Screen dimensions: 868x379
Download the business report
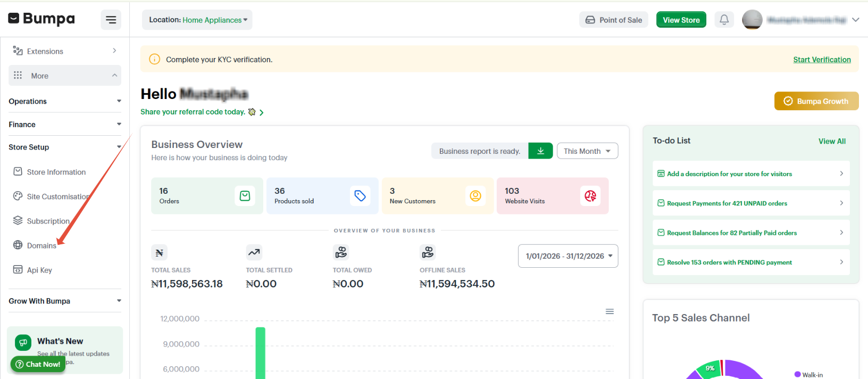[x=540, y=151]
